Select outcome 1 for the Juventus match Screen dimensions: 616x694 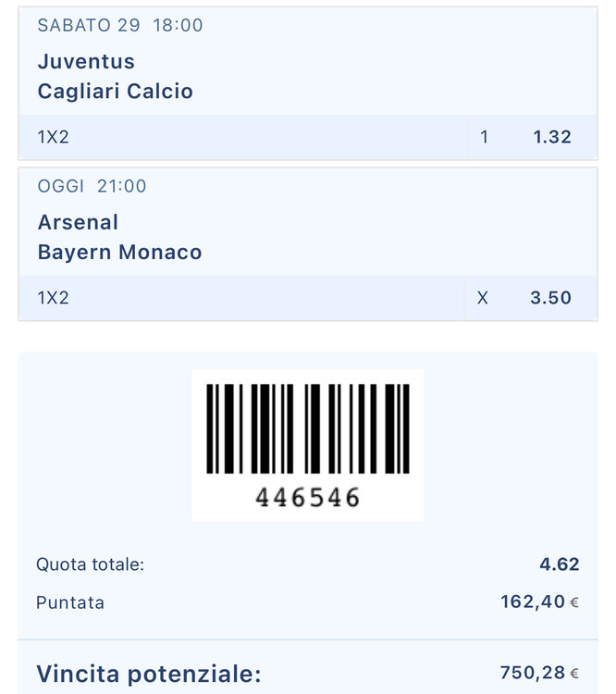click(485, 137)
